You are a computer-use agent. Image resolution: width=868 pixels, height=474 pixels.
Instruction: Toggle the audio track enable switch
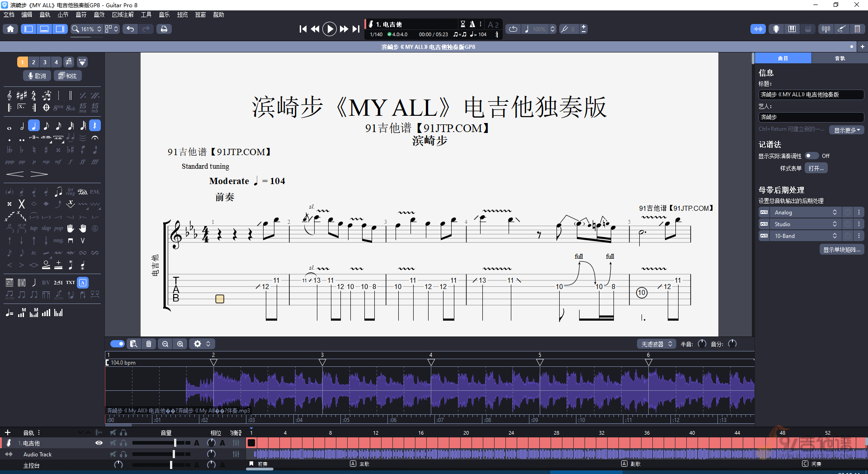tap(118, 344)
